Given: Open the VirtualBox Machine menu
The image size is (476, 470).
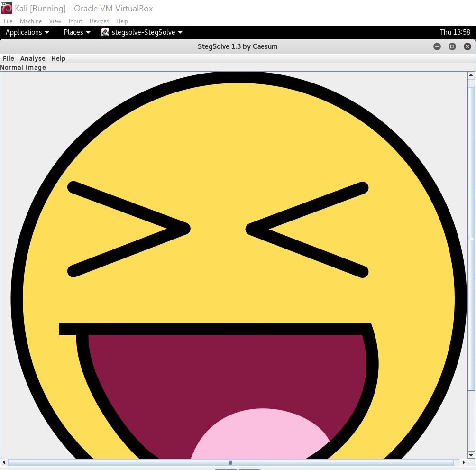Looking at the screenshot, I should click(31, 21).
